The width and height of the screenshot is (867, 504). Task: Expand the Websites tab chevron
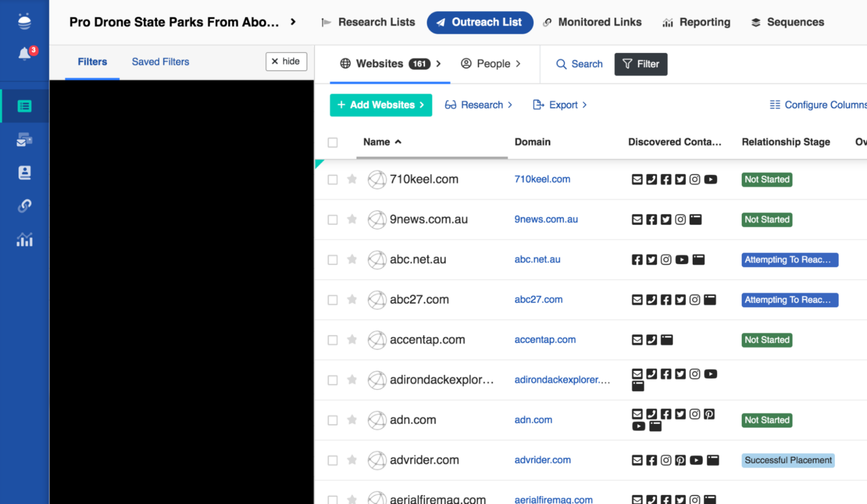pyautogui.click(x=440, y=64)
